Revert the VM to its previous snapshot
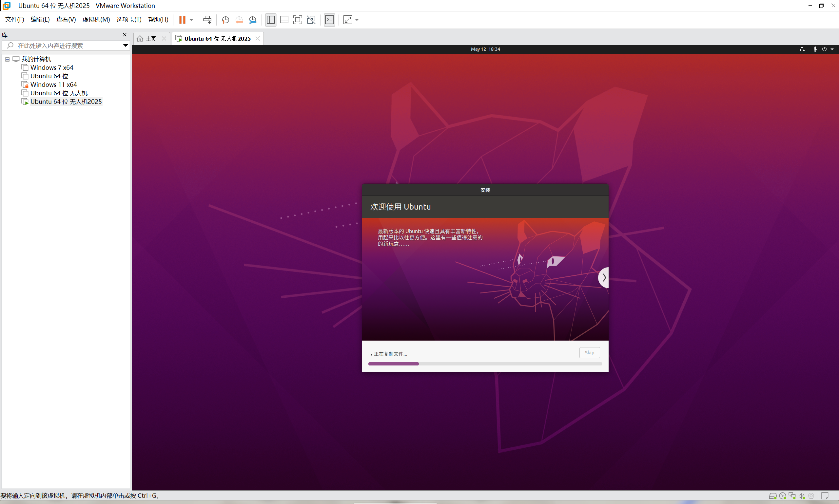The image size is (839, 504). (239, 20)
